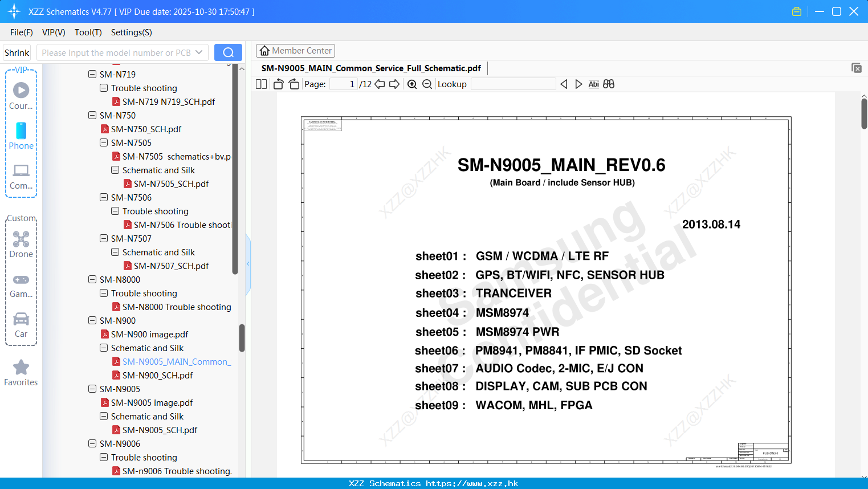Screen dimensions: 868x489
Task: Collapse the SM-N9005 tree node
Action: tap(92, 389)
